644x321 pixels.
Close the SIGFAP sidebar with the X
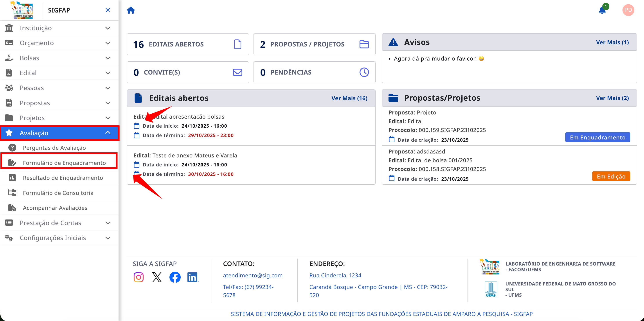[x=108, y=10]
